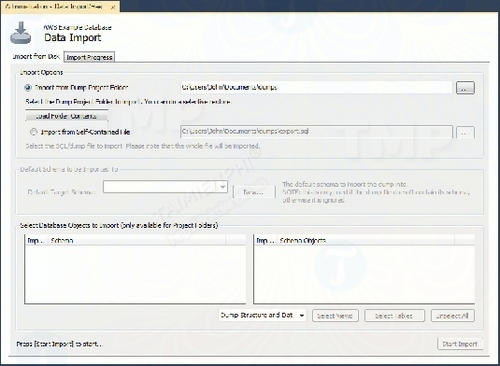The height and width of the screenshot is (366, 500).
Task: Switch to the Import Progress tab
Action: pos(89,57)
